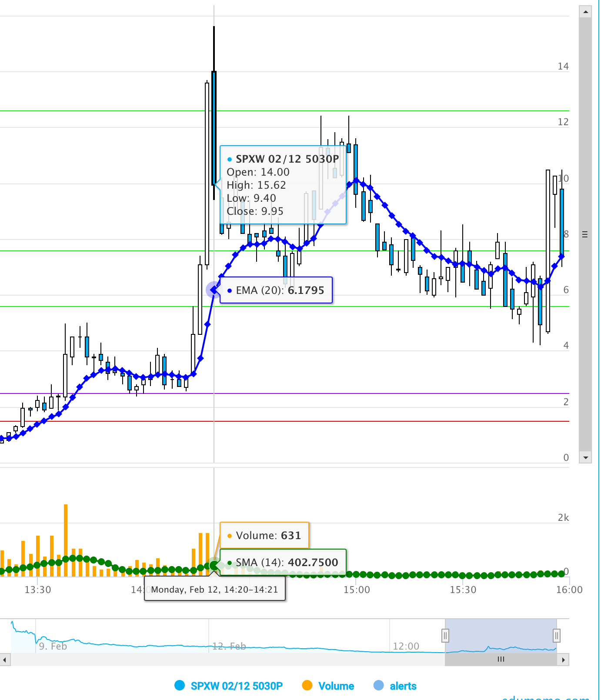This screenshot has height=700, width=601.
Task: Click the navigator horizontal scrollbar thumb
Action: click(x=501, y=660)
